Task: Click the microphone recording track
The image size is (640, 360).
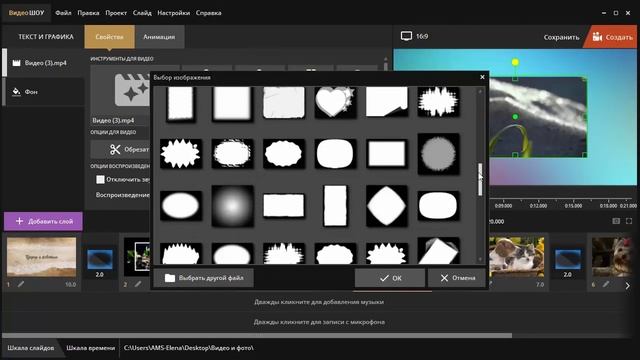Action: click(319, 322)
